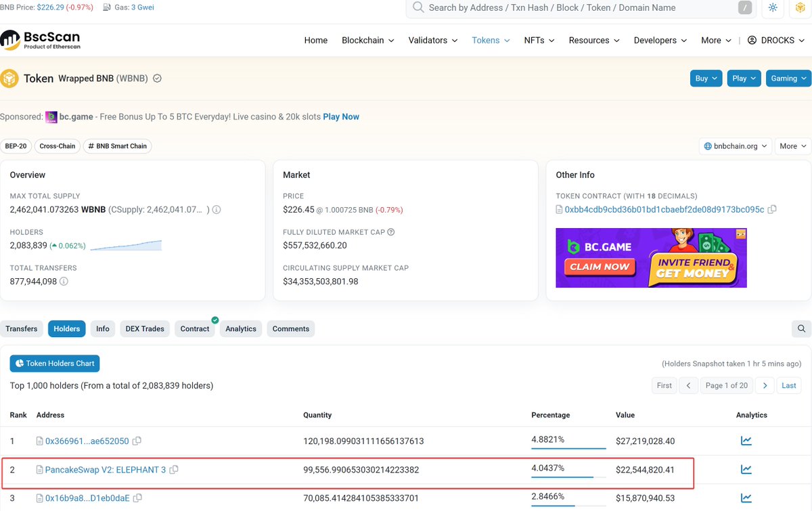Viewport: 812px width, 511px height.
Task: Click the BNB chain cube icon in header
Action: (800, 8)
